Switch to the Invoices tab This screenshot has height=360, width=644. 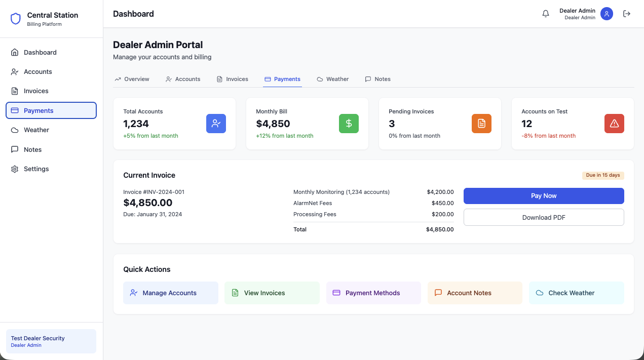click(x=233, y=79)
